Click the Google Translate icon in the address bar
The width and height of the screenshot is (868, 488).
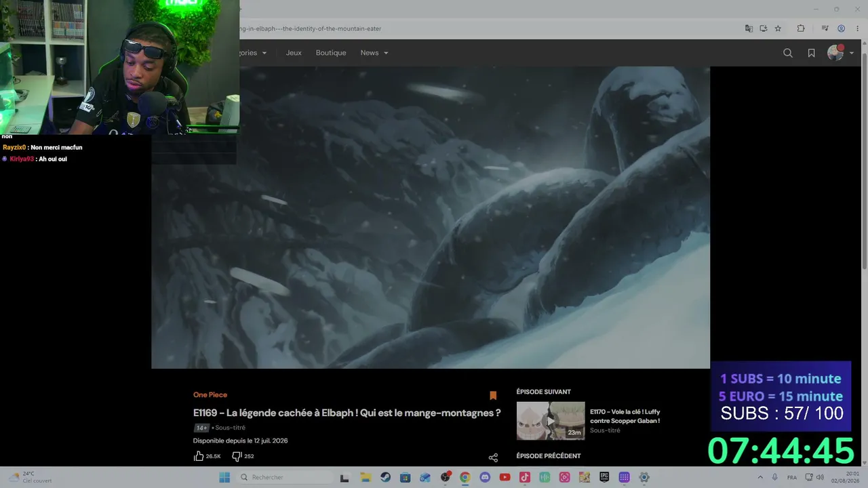click(749, 28)
